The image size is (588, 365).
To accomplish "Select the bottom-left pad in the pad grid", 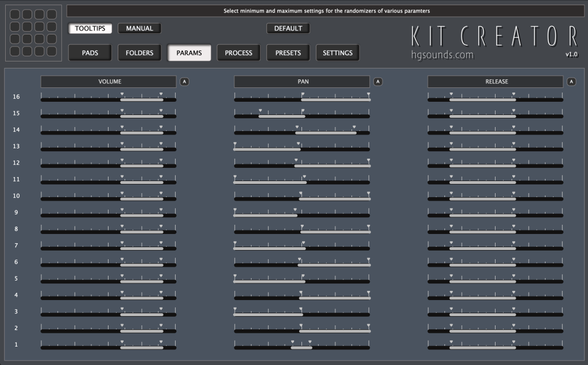I will pos(15,51).
